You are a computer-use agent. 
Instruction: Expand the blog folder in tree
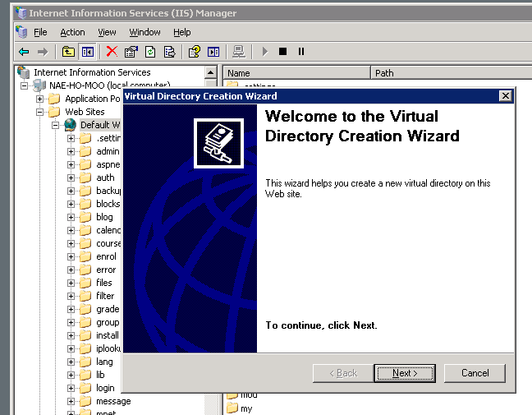coord(71,217)
